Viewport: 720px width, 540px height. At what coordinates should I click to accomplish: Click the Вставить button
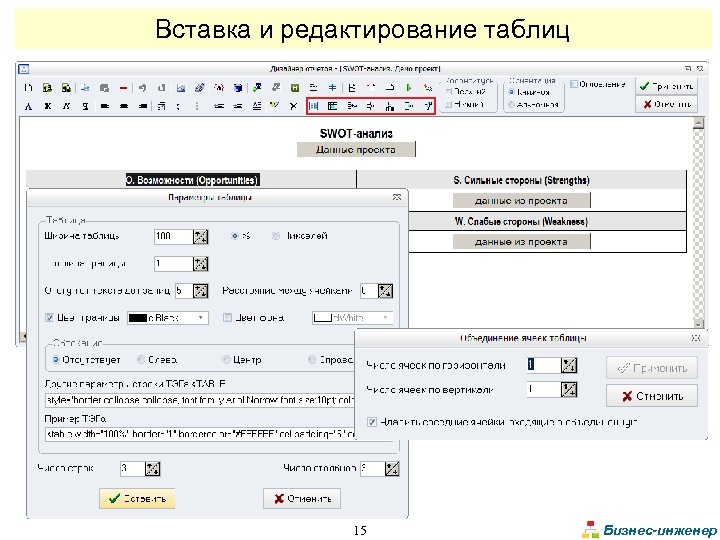(137, 498)
